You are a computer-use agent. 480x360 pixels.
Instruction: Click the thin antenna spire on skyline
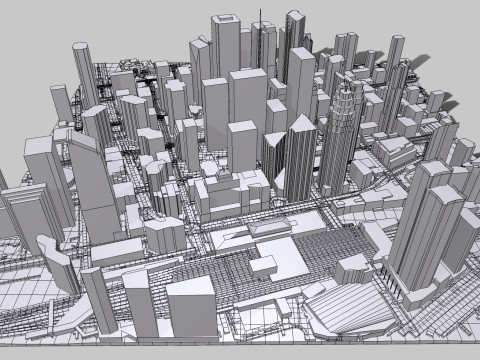click(x=260, y=38)
